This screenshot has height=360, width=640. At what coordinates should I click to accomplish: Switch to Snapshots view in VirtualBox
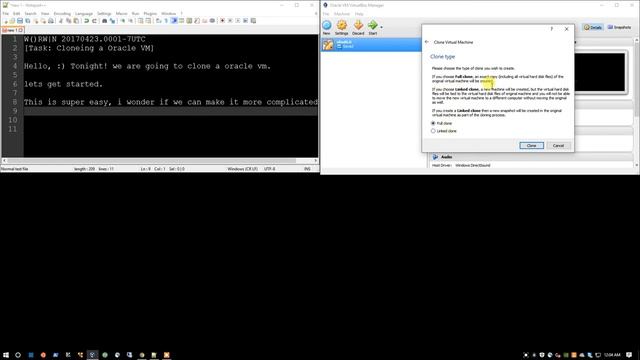619,27
